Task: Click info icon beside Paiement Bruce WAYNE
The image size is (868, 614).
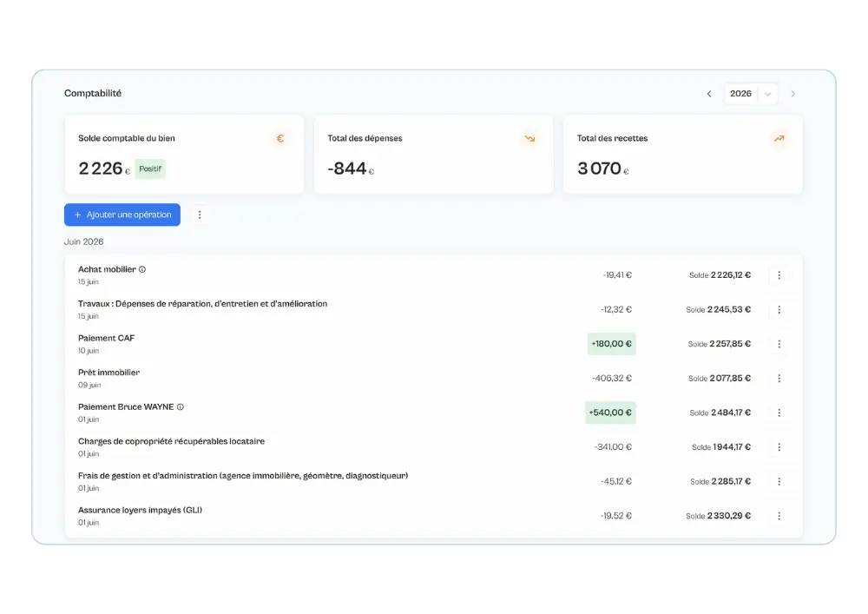Action: (181, 407)
